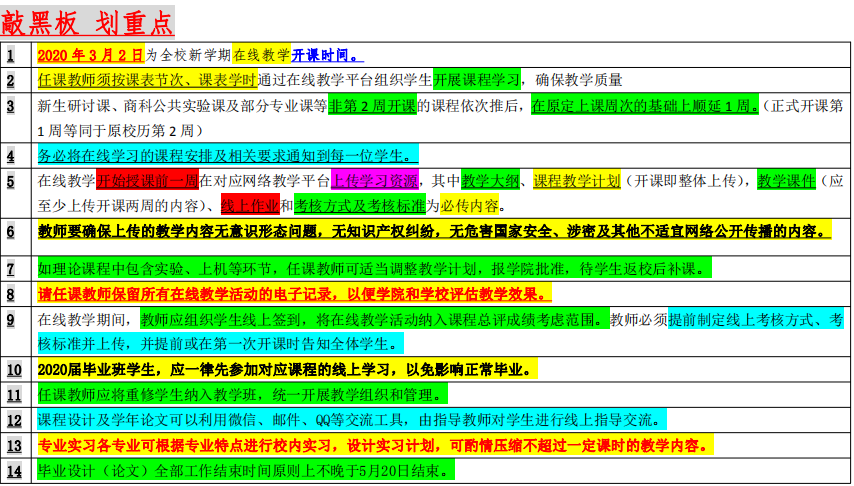Click the cyan sentence beginning 务必将在线学习

pos(225,155)
